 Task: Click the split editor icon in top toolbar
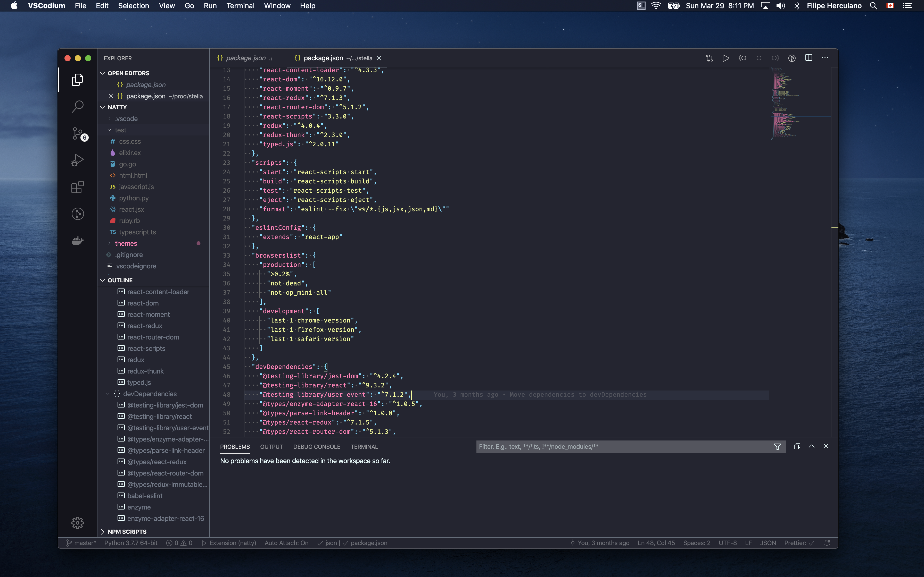(809, 58)
